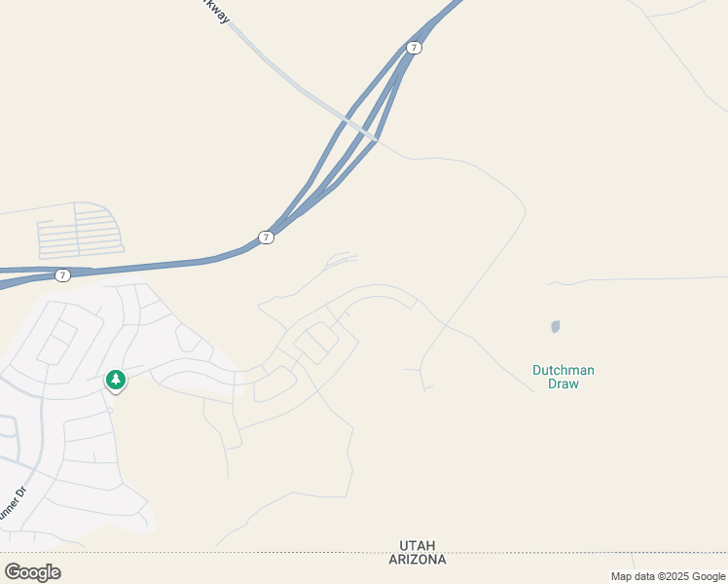Screen dimensions: 728x584
Task: Open the Map data ©2025 Google attribution
Action: tap(668, 576)
